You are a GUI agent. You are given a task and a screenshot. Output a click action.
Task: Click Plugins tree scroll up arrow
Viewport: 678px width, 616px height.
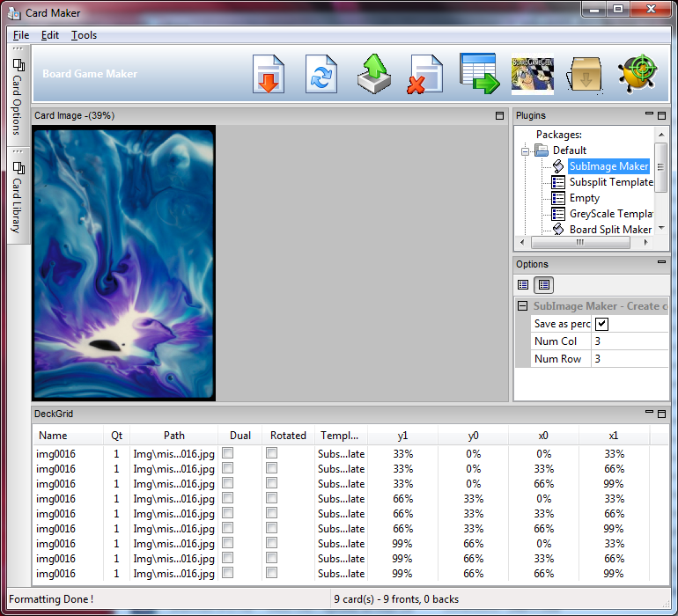click(661, 135)
